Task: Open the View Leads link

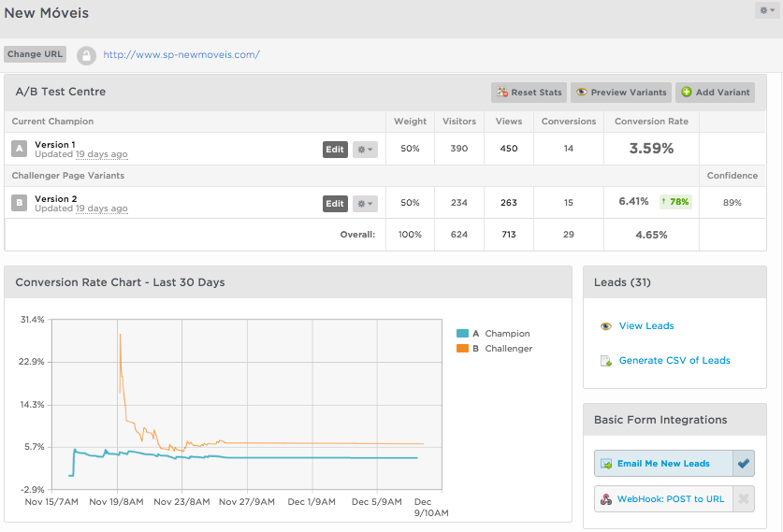Action: [646, 326]
